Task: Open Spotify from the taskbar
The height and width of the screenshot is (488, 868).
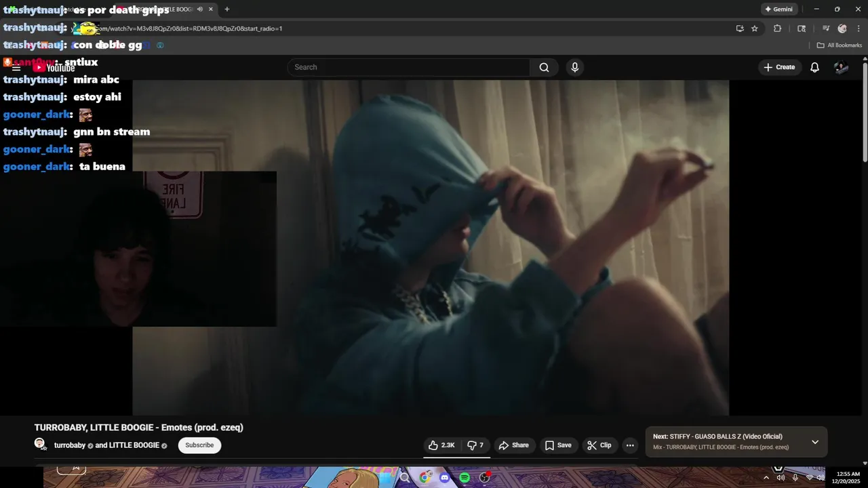Action: (x=465, y=478)
